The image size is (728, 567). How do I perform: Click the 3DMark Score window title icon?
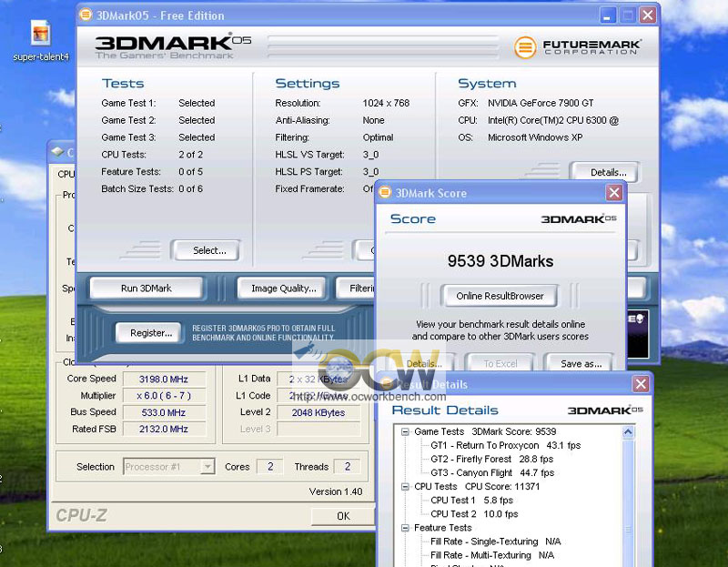(x=385, y=192)
